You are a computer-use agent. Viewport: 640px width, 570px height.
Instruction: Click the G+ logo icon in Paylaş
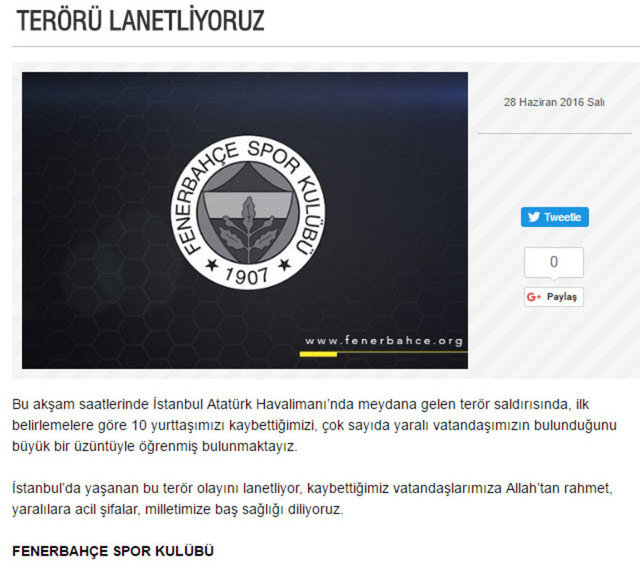tap(534, 297)
